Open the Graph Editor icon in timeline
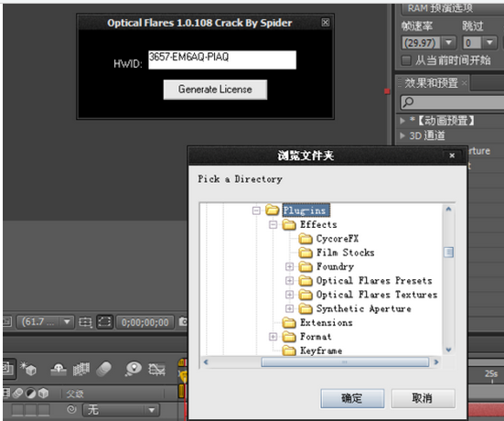The height and width of the screenshot is (421, 504). point(156,369)
